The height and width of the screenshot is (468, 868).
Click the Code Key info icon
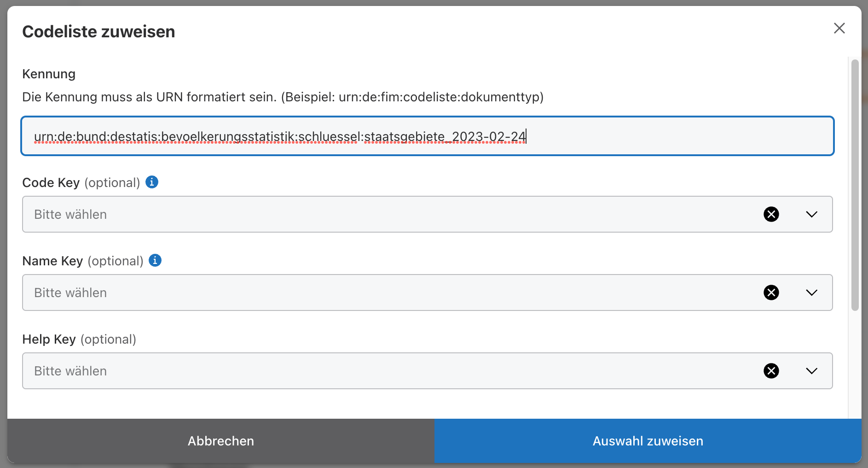click(x=152, y=182)
